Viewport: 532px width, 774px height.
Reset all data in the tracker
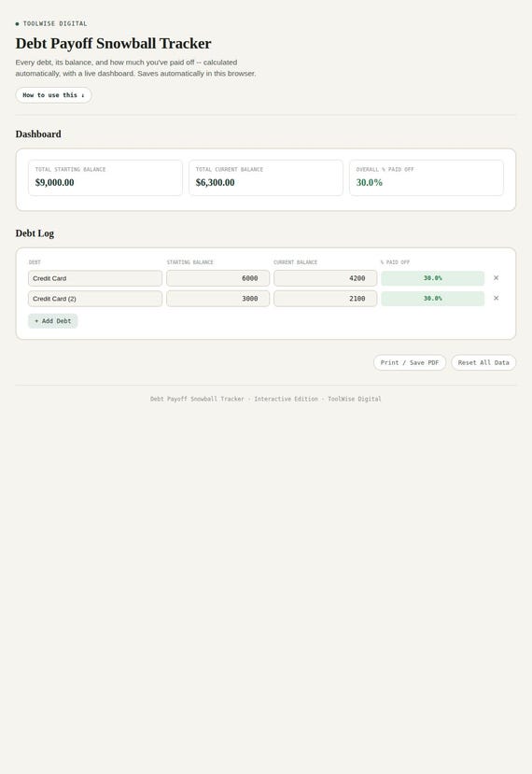(483, 362)
